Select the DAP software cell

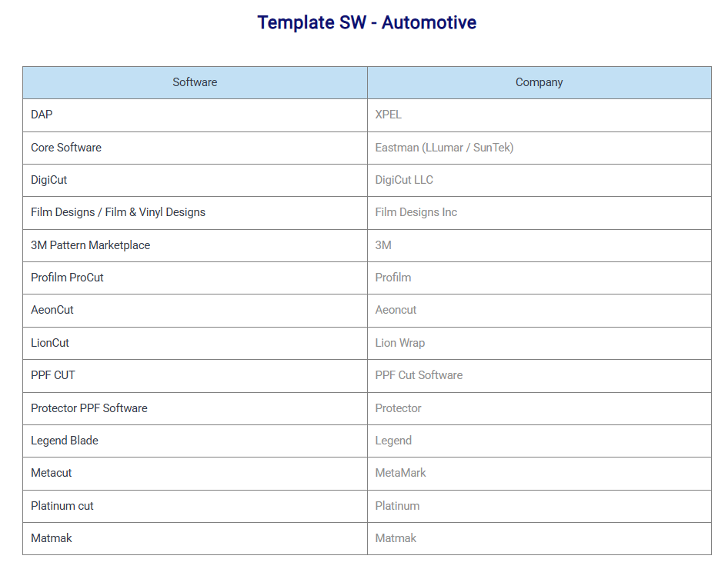pos(42,115)
